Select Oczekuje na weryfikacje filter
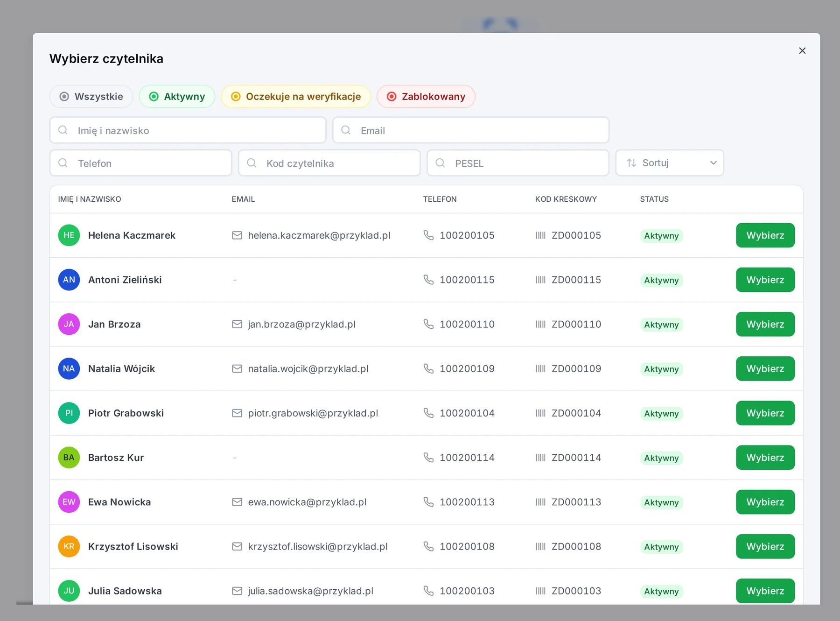This screenshot has width=840, height=621. [296, 97]
